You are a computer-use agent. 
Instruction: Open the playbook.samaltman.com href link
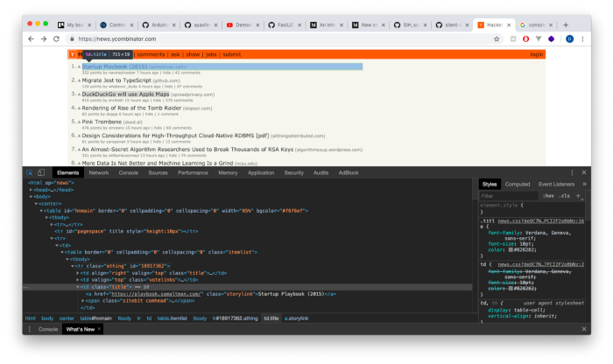point(156,294)
